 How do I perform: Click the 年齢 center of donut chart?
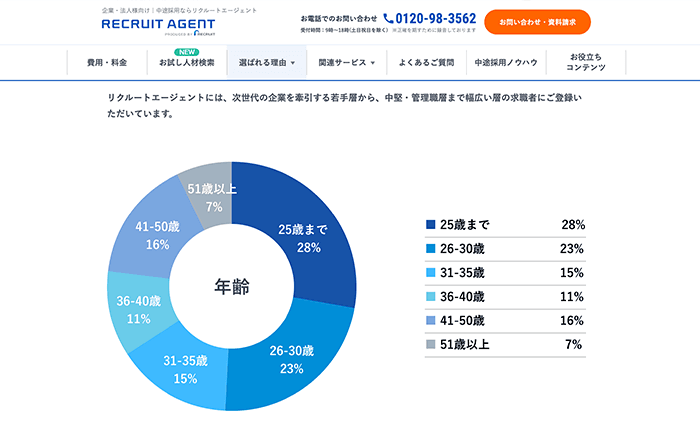(x=232, y=286)
